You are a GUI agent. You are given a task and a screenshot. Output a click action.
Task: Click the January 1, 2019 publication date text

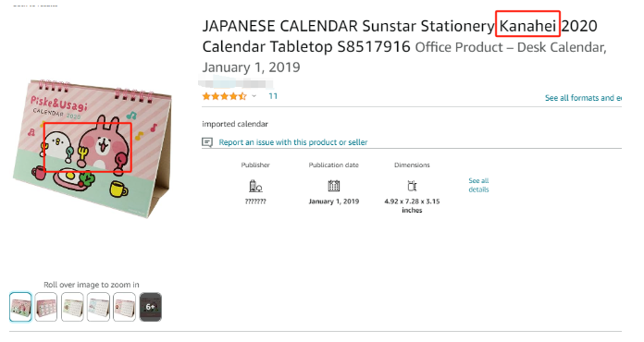[x=333, y=202]
